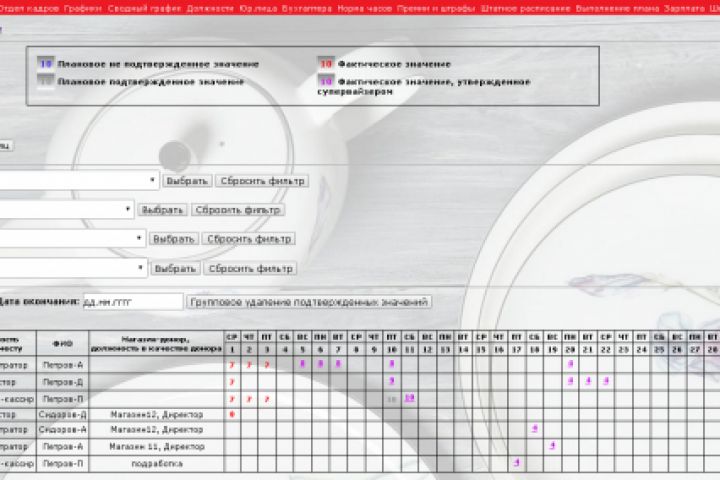Click the day 1 column header
Viewport: 720px width, 480px height.
point(232,350)
